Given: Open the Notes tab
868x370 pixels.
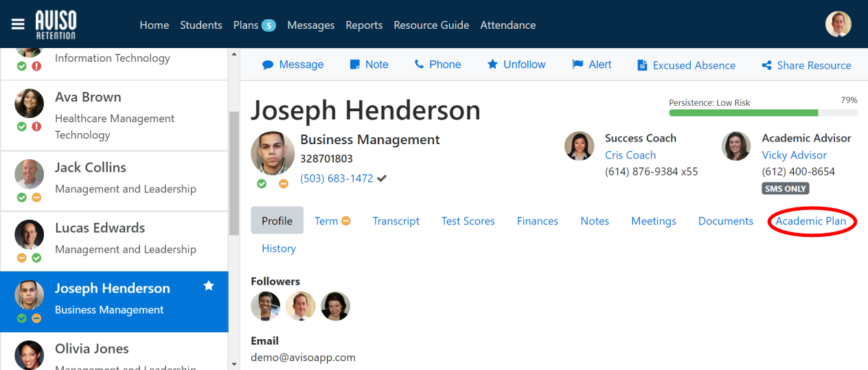Looking at the screenshot, I should point(595,221).
